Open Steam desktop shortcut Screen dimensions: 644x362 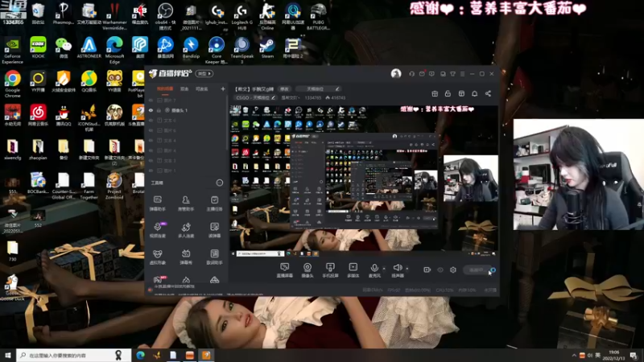click(x=267, y=48)
